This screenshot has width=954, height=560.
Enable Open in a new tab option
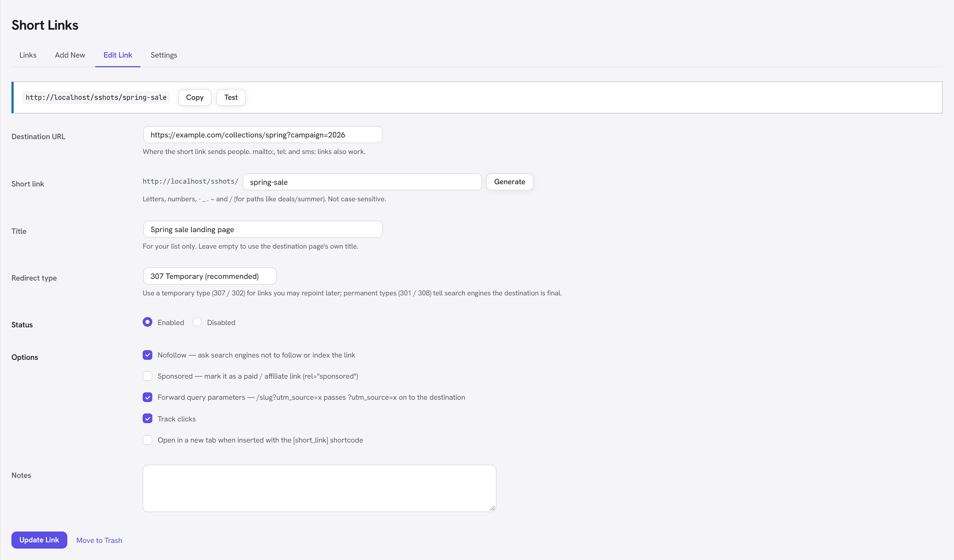point(148,440)
